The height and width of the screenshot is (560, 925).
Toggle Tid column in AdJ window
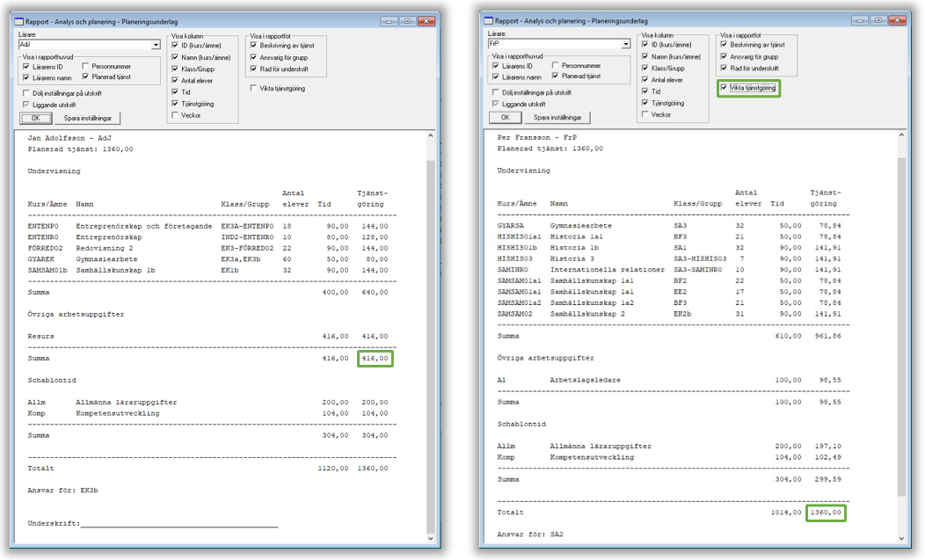(x=175, y=92)
